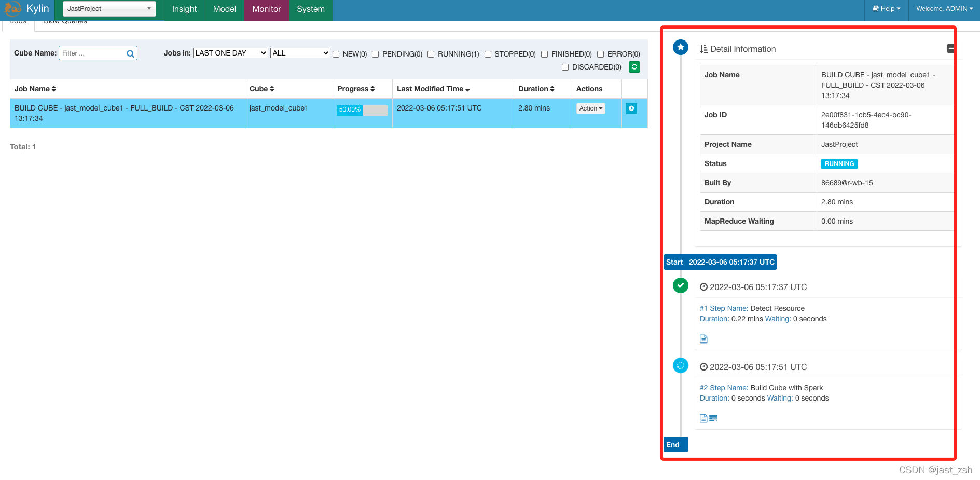Click the green checkmark step-complete icon

680,285
